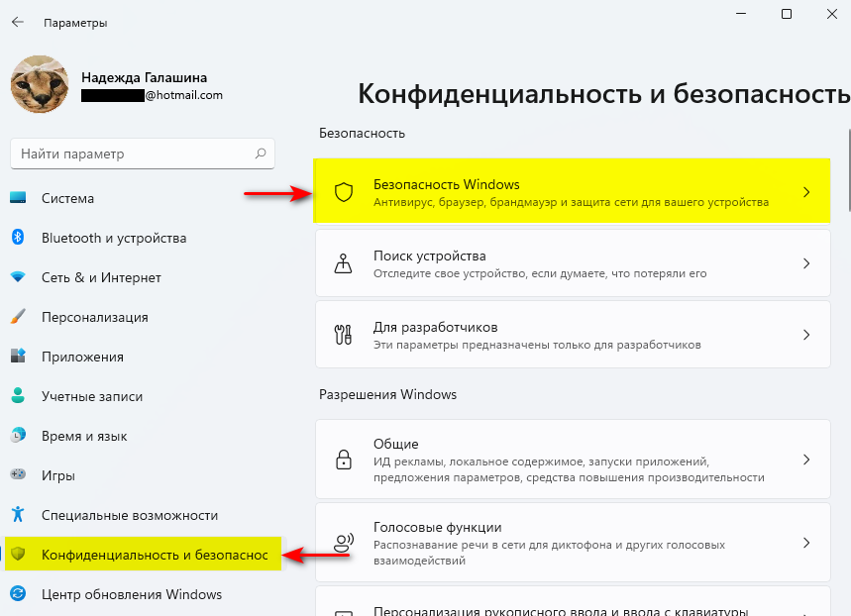Open Специальные возможности settings

(x=129, y=515)
